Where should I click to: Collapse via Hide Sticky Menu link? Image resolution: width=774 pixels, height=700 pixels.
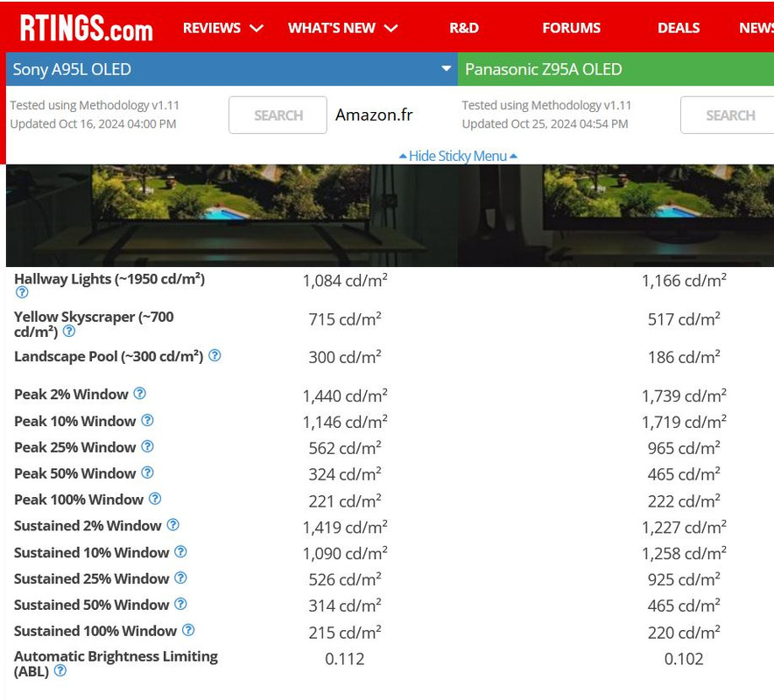click(x=458, y=156)
